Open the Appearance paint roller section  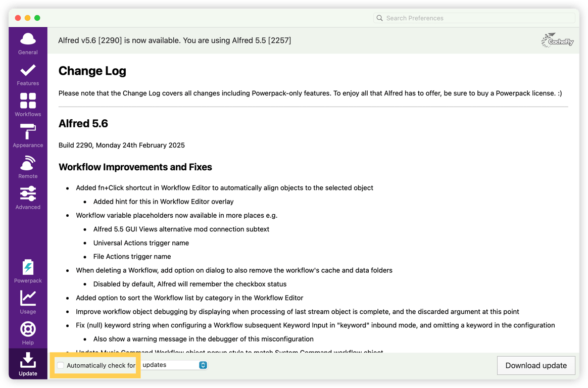click(x=28, y=136)
